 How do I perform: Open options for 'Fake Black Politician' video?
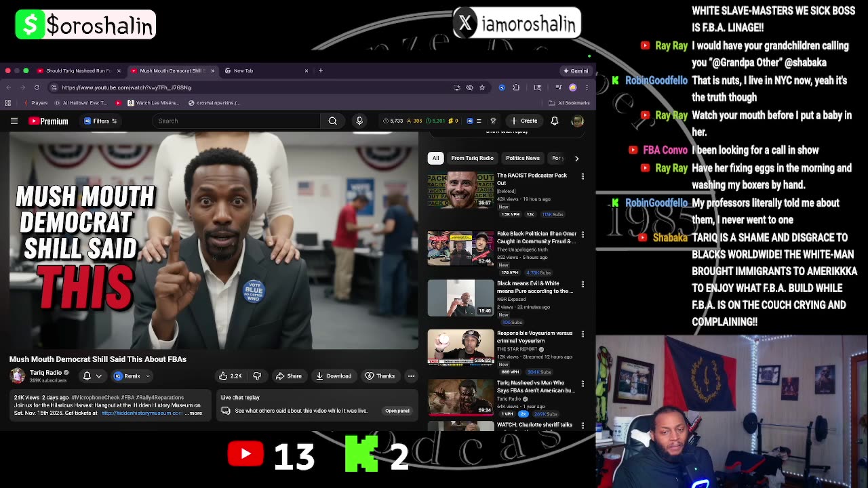[x=583, y=235]
